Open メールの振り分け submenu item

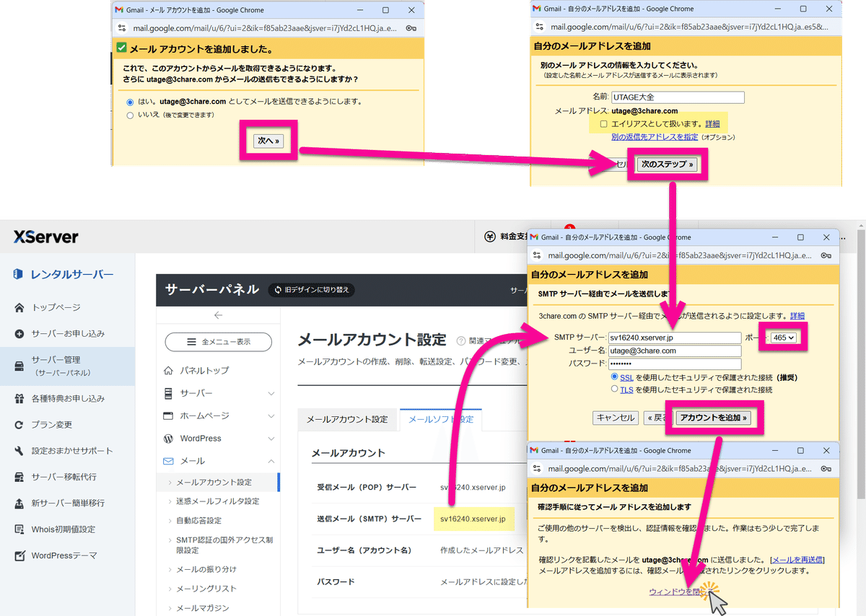pos(206,570)
